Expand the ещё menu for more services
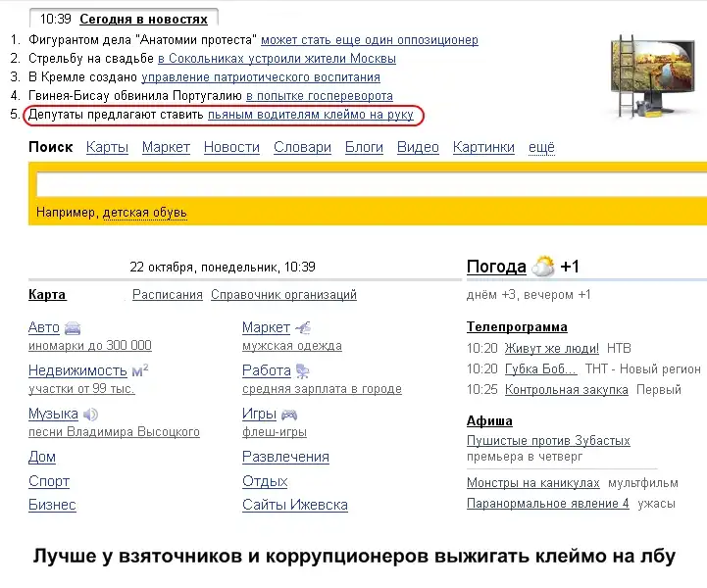The height and width of the screenshot is (588, 707). (541, 147)
